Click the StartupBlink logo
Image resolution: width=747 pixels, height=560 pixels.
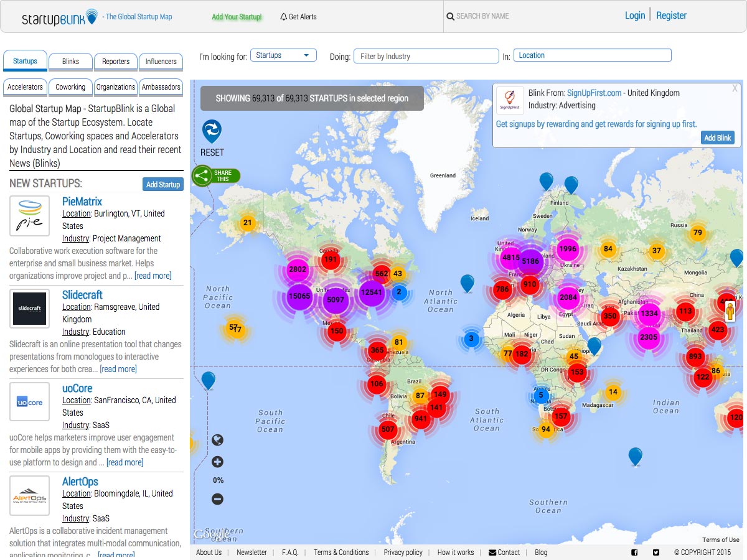[x=60, y=17]
